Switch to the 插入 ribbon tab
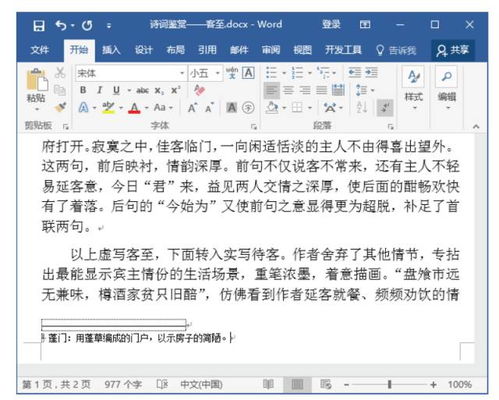The width and height of the screenshot is (499, 400). pos(111,50)
